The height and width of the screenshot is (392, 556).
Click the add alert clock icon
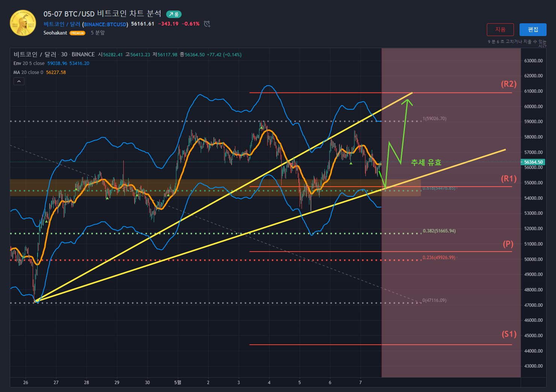click(x=207, y=24)
